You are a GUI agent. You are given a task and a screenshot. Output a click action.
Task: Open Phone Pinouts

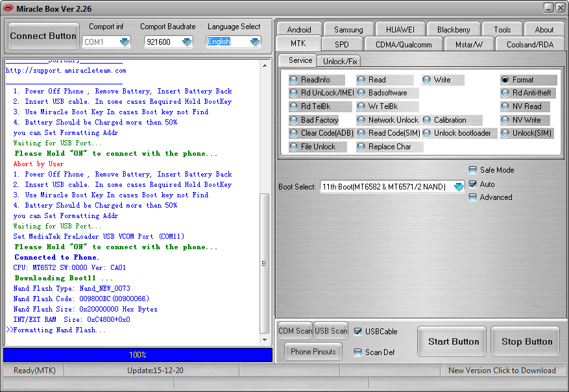313,351
